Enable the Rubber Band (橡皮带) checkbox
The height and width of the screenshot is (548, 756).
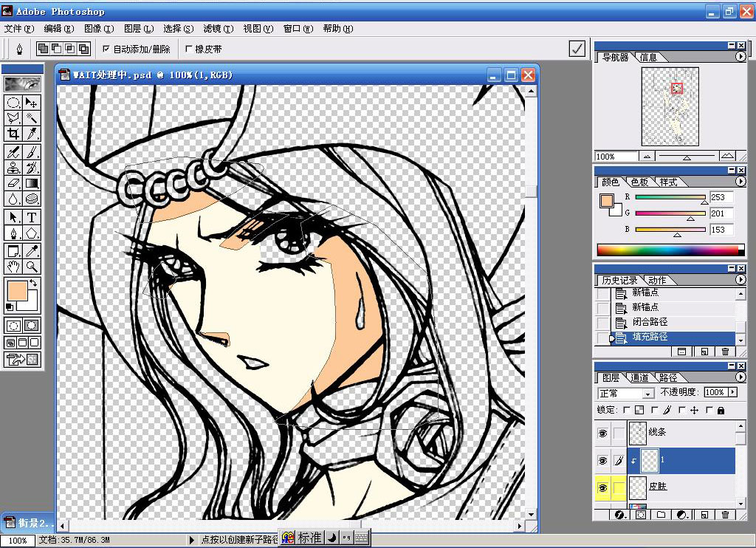pos(188,49)
